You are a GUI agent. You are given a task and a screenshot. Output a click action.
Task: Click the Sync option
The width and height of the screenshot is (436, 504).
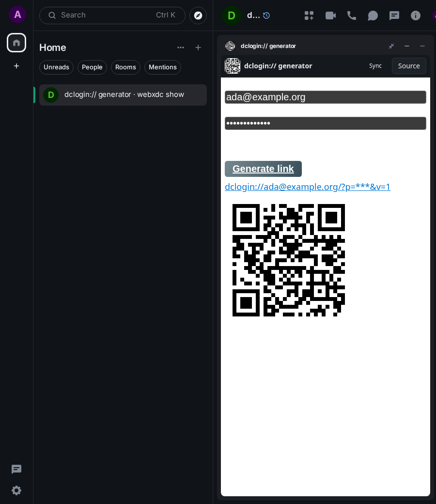coord(375,66)
